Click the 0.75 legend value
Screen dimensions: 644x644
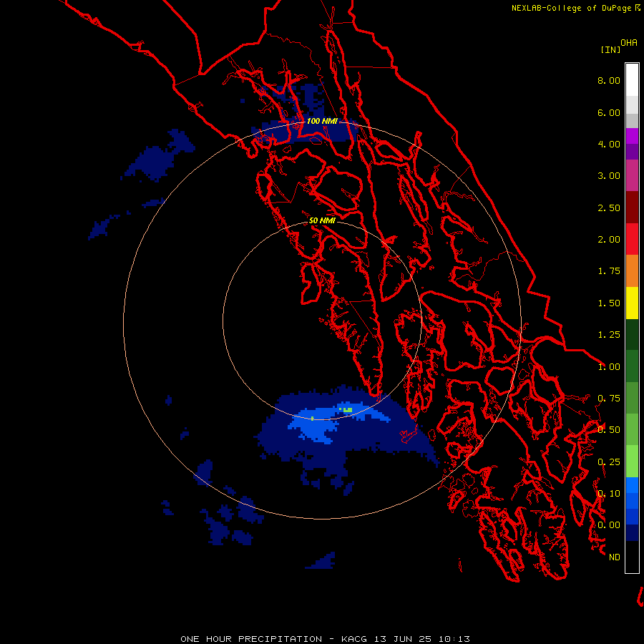tap(609, 399)
